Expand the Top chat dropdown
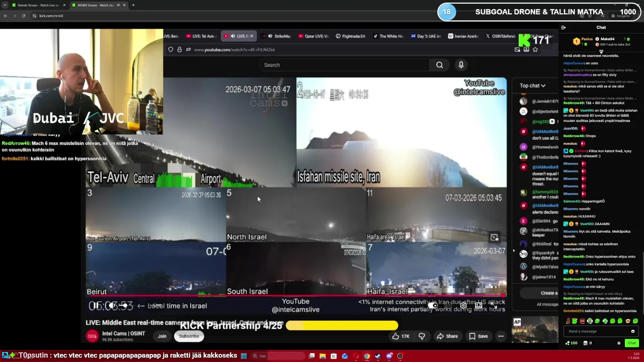This screenshot has height=362, width=644. [x=532, y=85]
